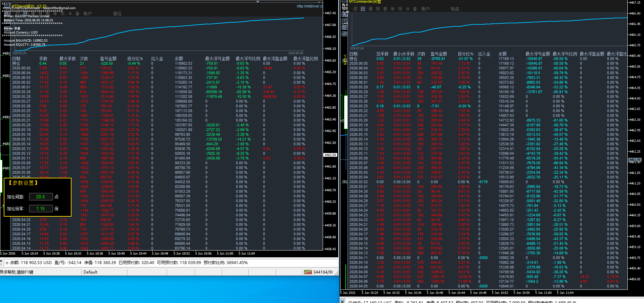Image resolution: width=644 pixels, height=303 pixels.
Task: Click the minimize panel icon beside MTDriver统计 title
Action: (x=7, y=5)
